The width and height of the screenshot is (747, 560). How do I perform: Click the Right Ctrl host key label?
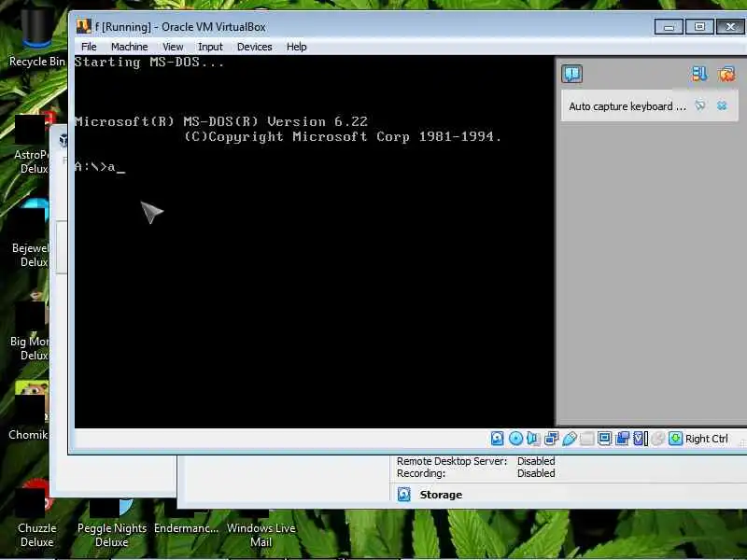point(707,439)
